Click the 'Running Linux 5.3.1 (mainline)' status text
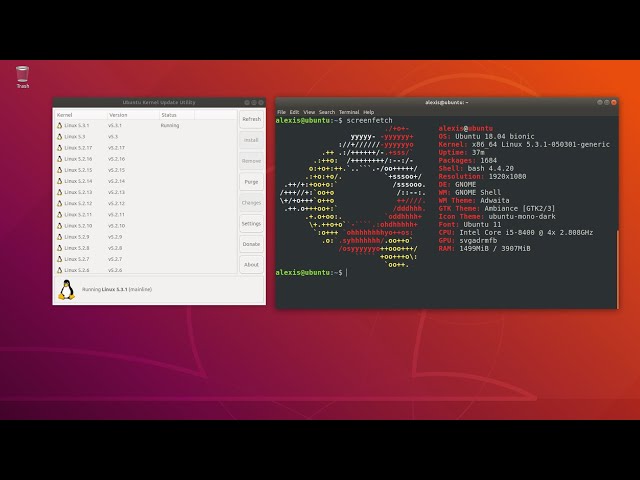This screenshot has height=480, width=640. [117, 289]
